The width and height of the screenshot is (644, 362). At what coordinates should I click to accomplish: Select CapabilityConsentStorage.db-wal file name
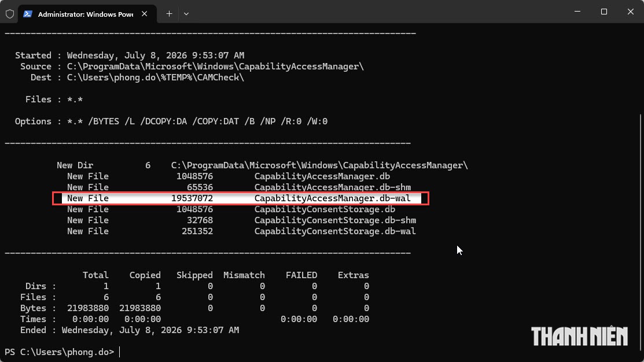click(x=335, y=231)
